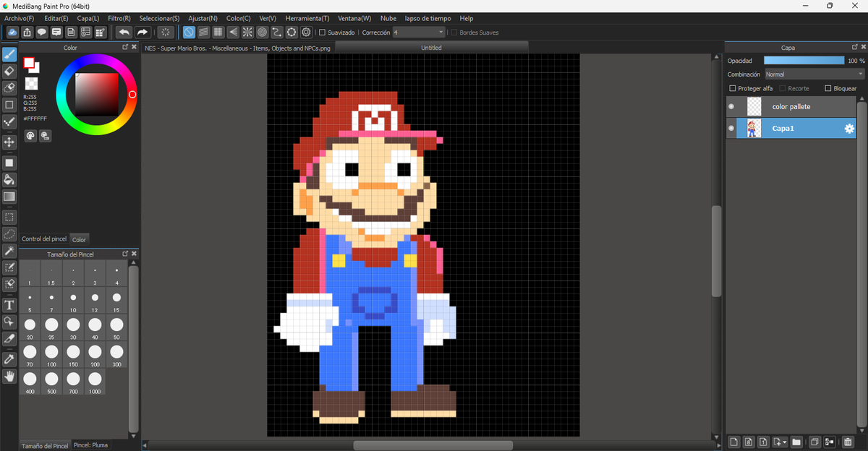Enable the Suavizado checkbox
The width and height of the screenshot is (868, 451).
[323, 33]
